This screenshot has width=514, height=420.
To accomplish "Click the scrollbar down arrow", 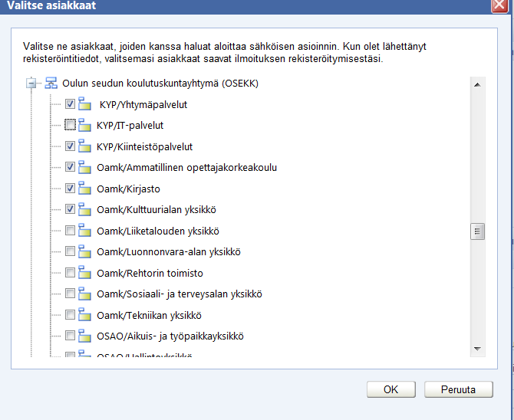I will tap(477, 349).
